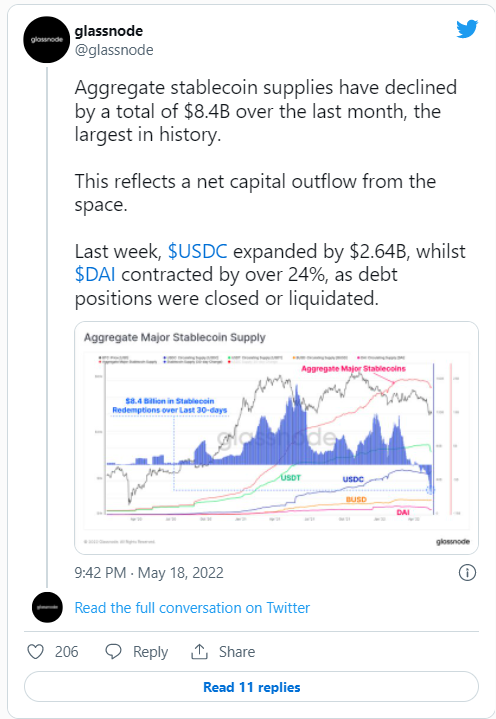
Task: Click Read the full conversation on Twitter
Action: click(x=192, y=608)
